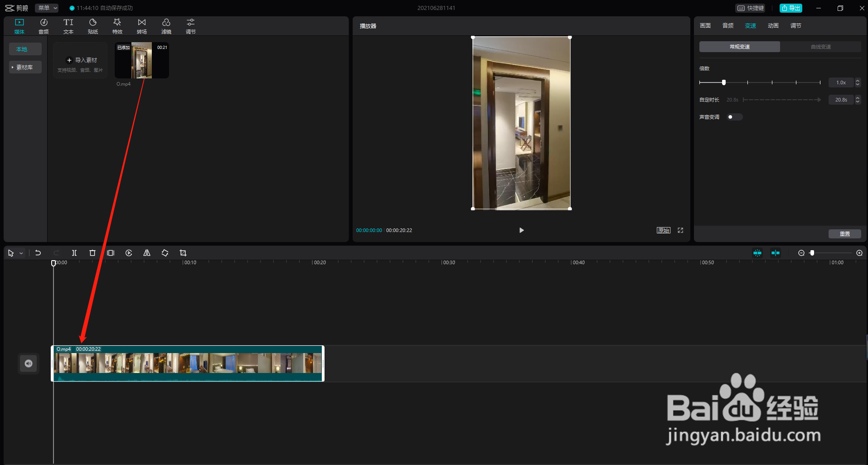
Task: Select the 本地 local media button
Action: (x=25, y=49)
